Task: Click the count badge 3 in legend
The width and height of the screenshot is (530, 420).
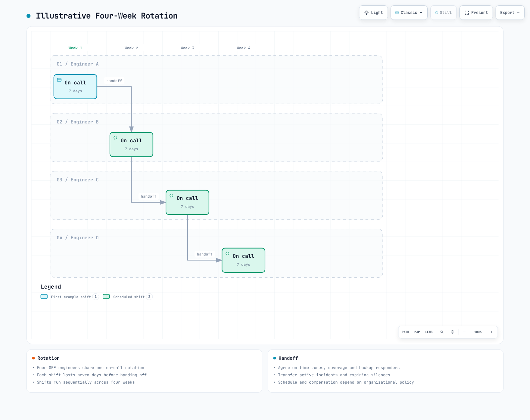Action: [x=149, y=297]
